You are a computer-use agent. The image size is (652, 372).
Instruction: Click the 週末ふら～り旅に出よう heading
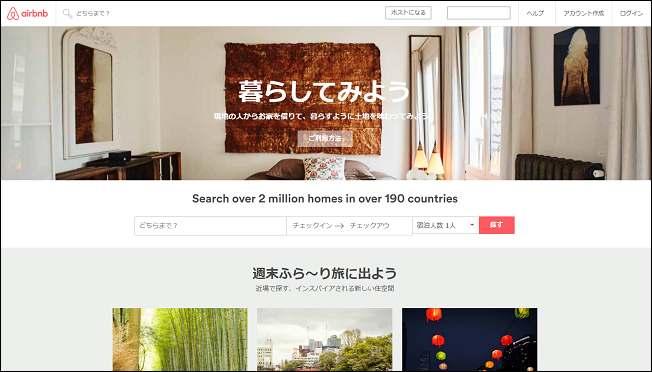pos(325,273)
